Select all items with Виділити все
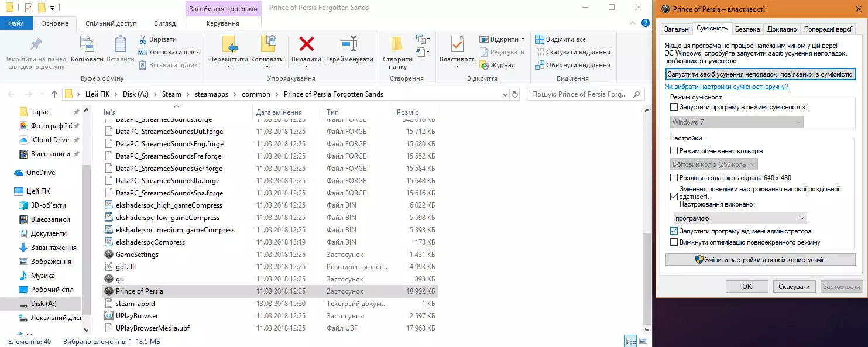The image size is (868, 347). (561, 39)
